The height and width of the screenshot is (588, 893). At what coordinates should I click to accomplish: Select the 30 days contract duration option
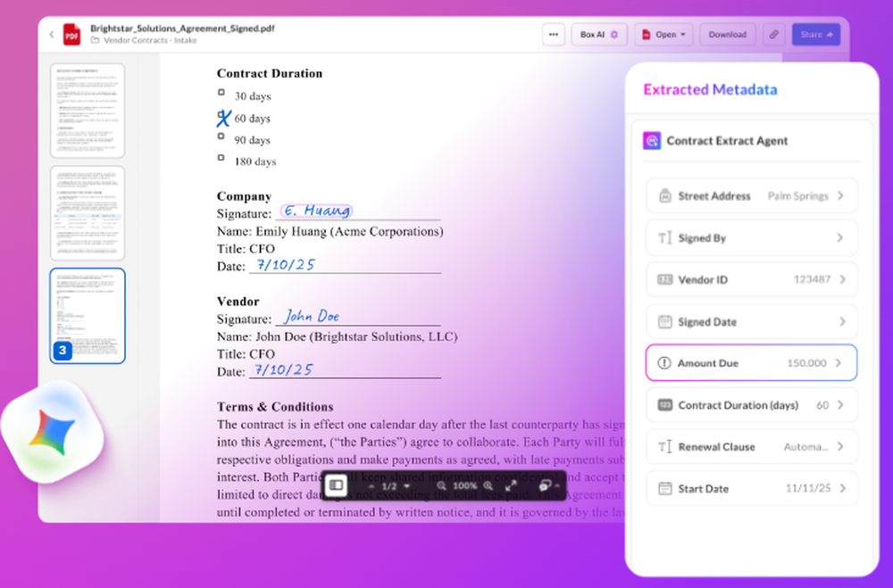pyautogui.click(x=221, y=92)
